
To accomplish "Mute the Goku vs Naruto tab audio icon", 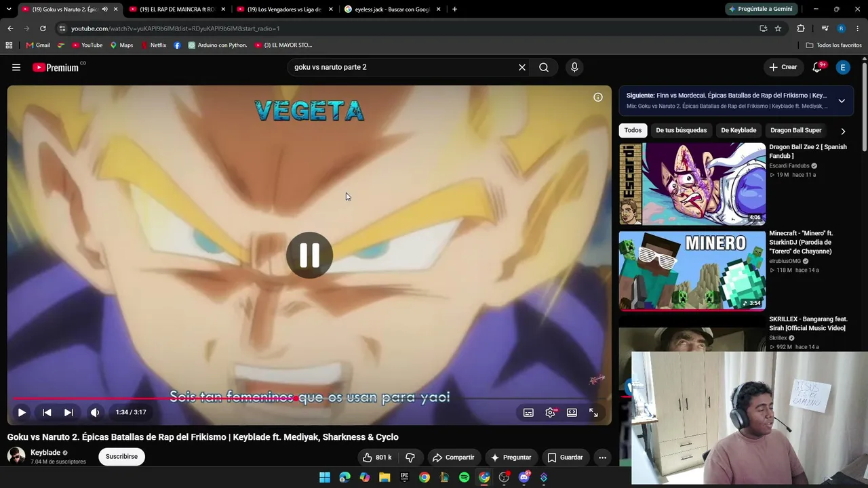I will tap(104, 9).
